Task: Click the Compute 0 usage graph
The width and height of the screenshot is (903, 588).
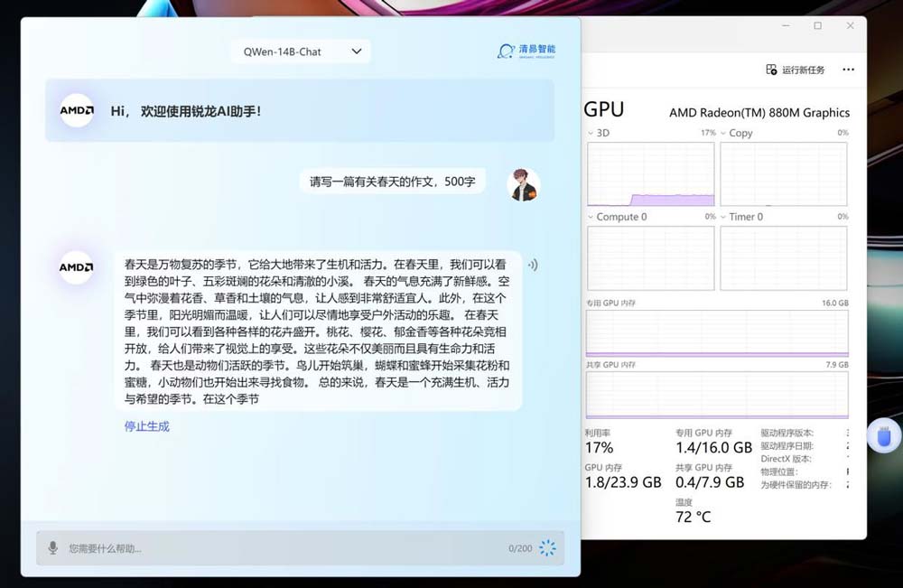Action: pyautogui.click(x=651, y=258)
